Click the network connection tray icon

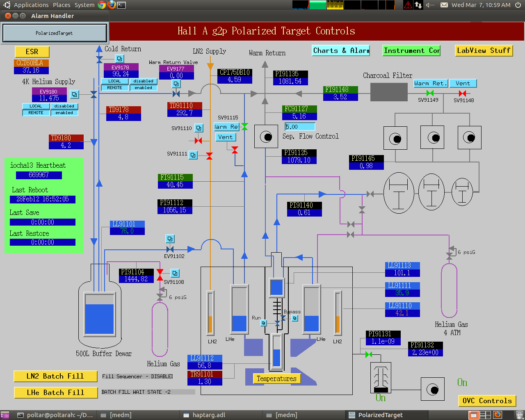(x=418, y=5)
